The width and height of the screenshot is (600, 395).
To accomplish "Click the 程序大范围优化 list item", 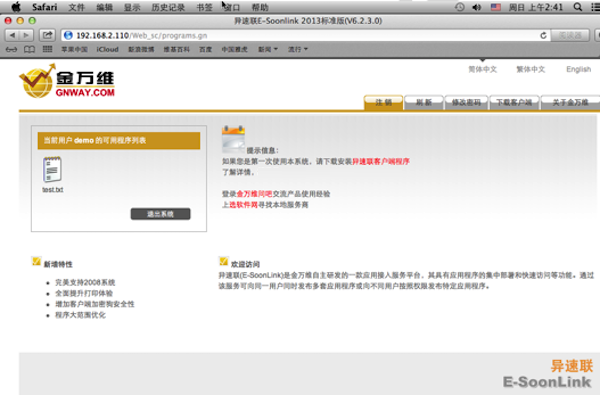I will click(x=80, y=315).
